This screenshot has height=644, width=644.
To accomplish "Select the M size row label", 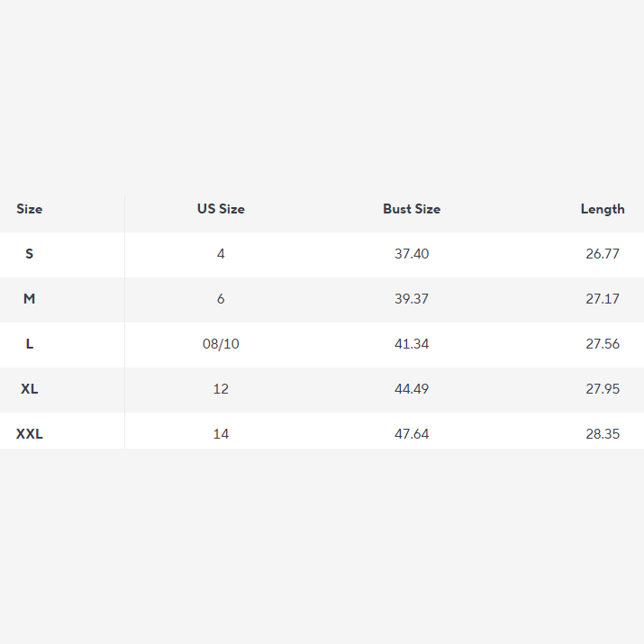I will (x=29, y=299).
